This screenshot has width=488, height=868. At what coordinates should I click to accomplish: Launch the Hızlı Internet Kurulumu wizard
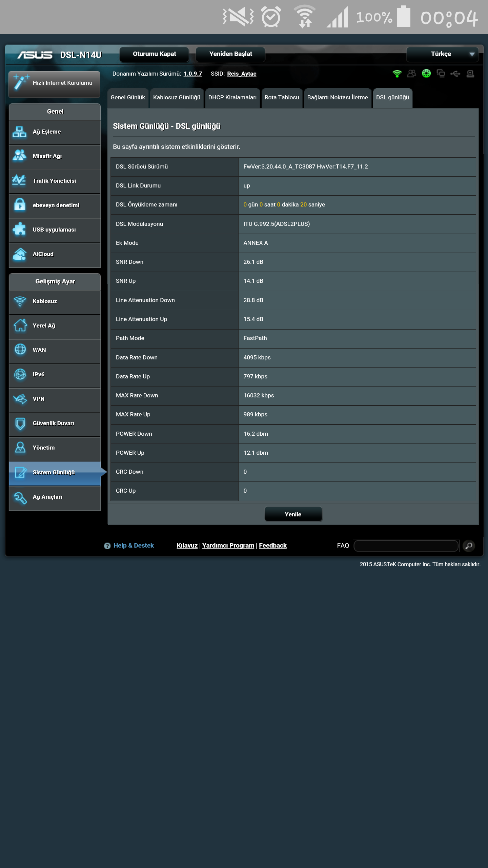click(x=54, y=84)
